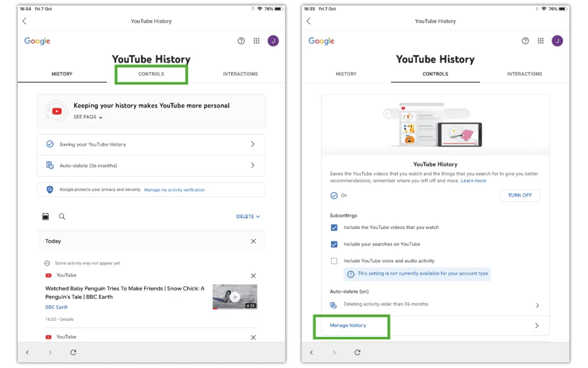The image size is (588, 368).
Task: Open the account avatar J on left screen
Action: point(273,41)
